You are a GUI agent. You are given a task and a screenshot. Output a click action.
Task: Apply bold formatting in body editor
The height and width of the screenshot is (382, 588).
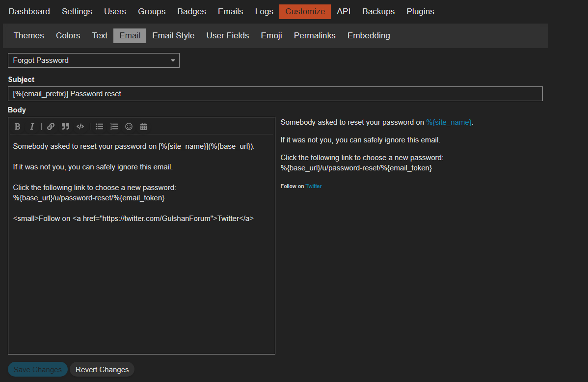pos(17,127)
